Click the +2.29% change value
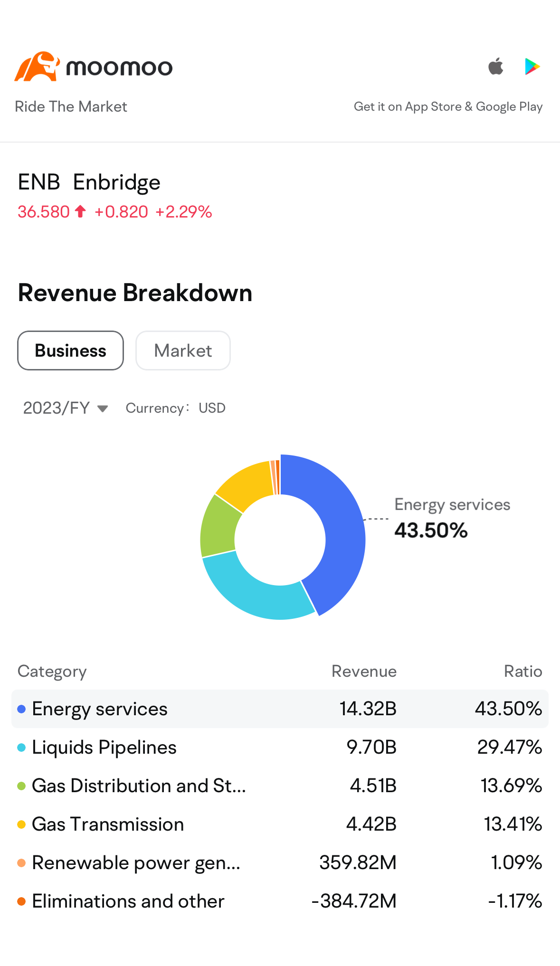 (x=183, y=211)
